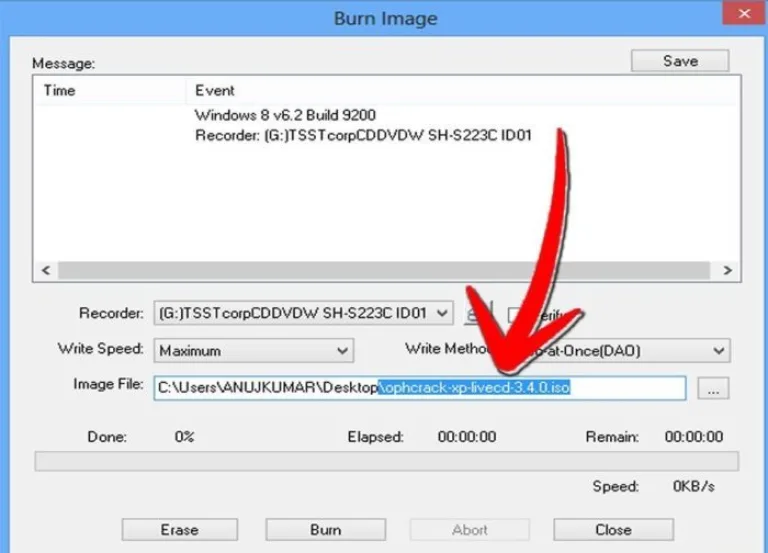Open the Write Speed Maximum dropdown
Screen dimensions: 768x553
(254, 351)
